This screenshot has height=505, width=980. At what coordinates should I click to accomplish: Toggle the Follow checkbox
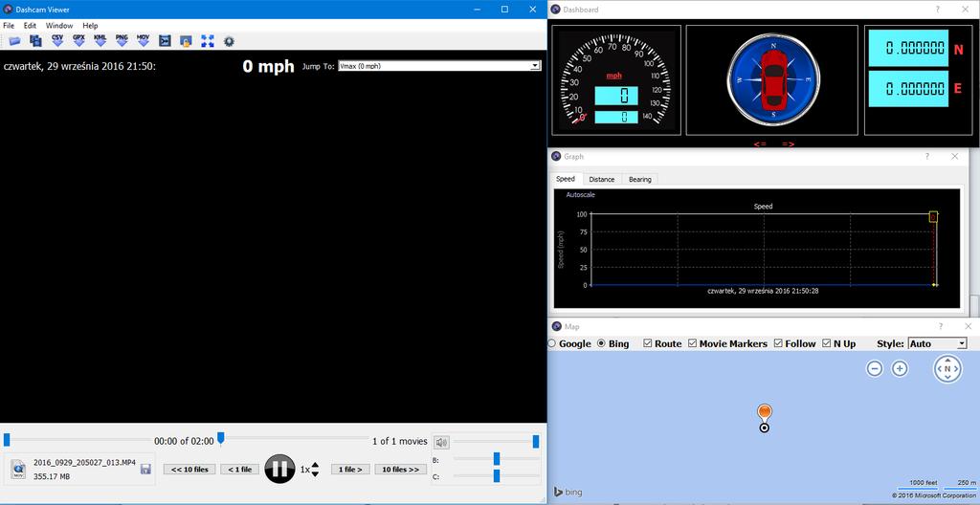778,343
